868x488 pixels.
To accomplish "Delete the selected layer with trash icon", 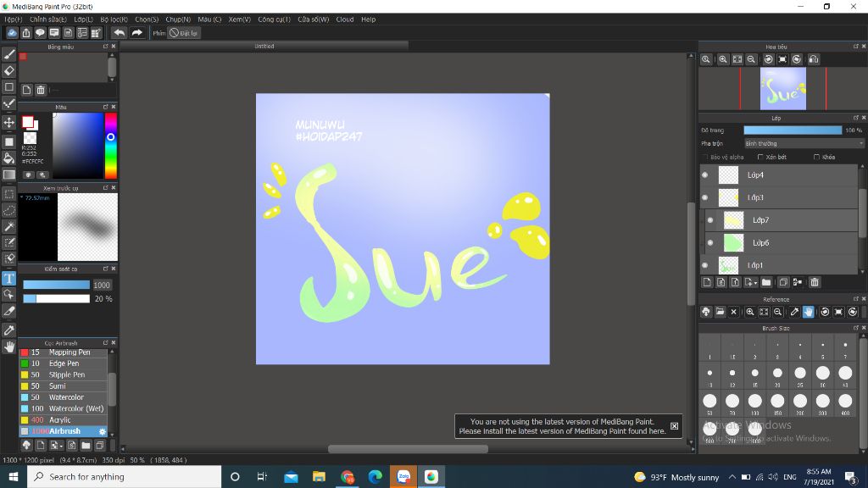I will pos(815,282).
